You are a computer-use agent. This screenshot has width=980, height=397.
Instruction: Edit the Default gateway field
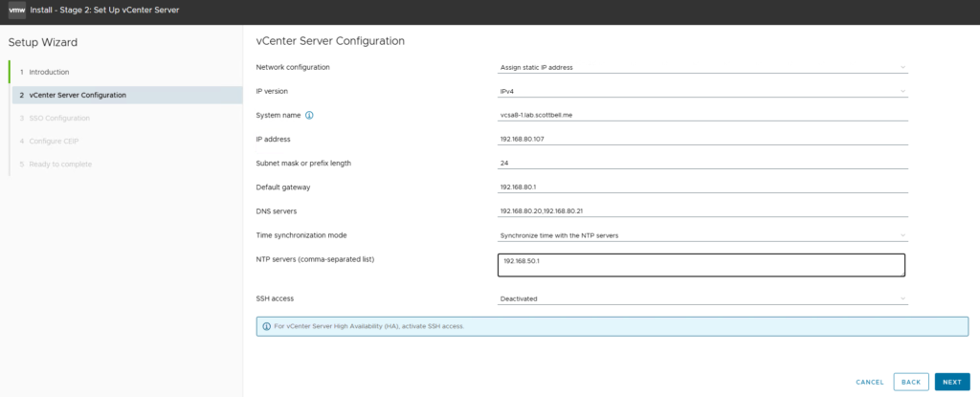coord(702,187)
